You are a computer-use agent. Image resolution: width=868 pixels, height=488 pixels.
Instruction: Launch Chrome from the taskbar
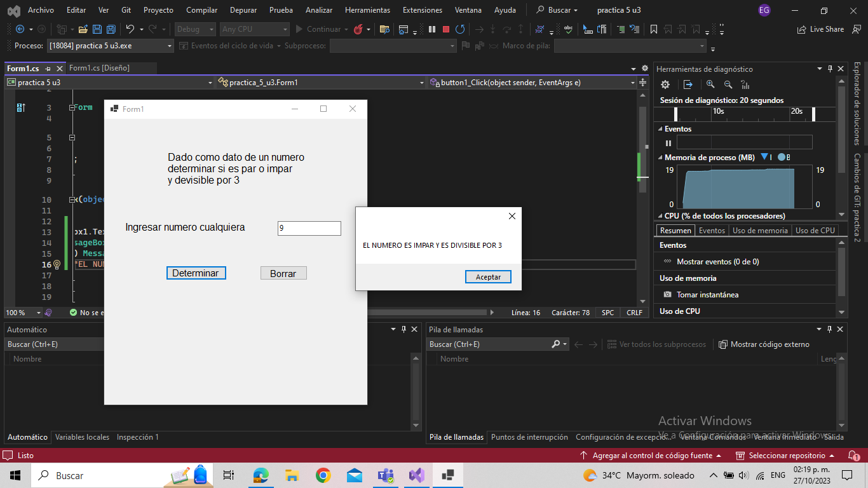click(x=323, y=475)
